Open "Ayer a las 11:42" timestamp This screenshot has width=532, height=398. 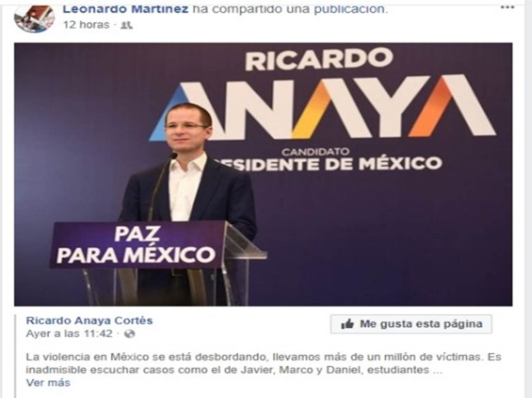click(x=69, y=334)
